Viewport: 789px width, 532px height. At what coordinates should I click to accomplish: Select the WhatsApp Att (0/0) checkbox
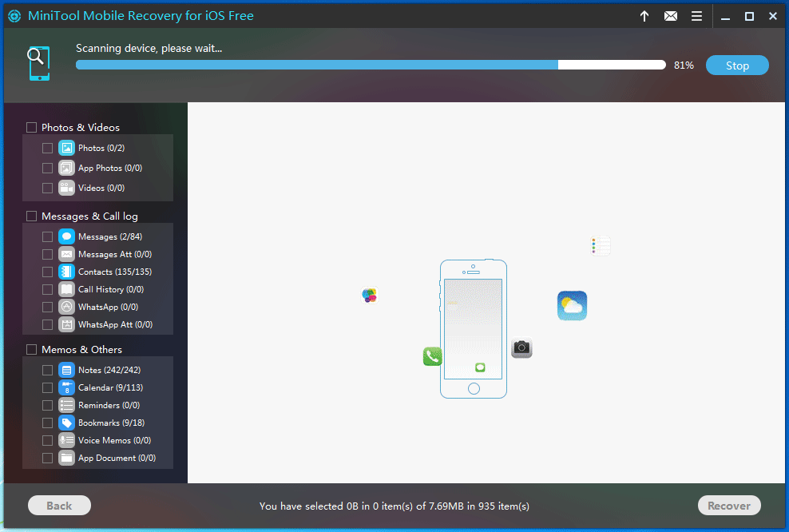[x=47, y=324]
